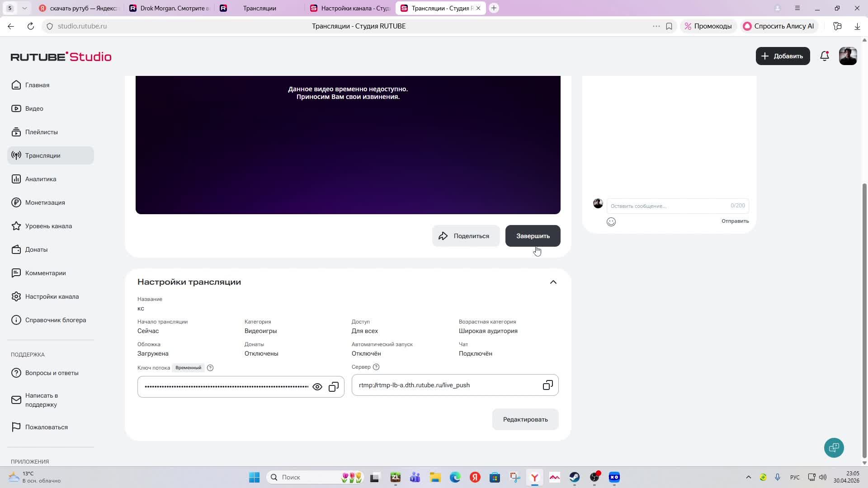Image resolution: width=868 pixels, height=488 pixels.
Task: Switch to the Drok Morgan browser tab
Action: 170,8
